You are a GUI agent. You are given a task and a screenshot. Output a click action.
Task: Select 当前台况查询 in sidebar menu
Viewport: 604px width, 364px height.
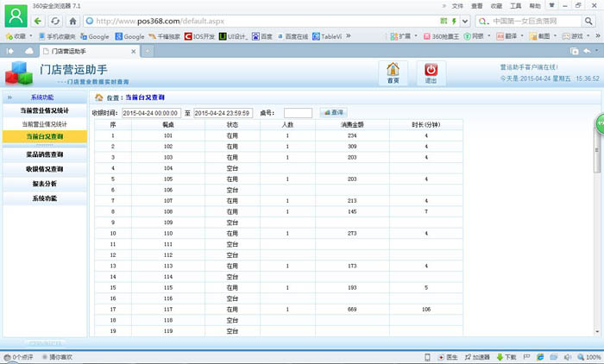click(x=44, y=136)
